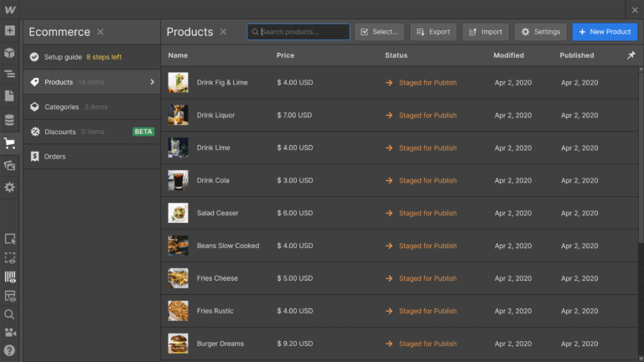Toggle the X-ray mode icon

[10, 296]
